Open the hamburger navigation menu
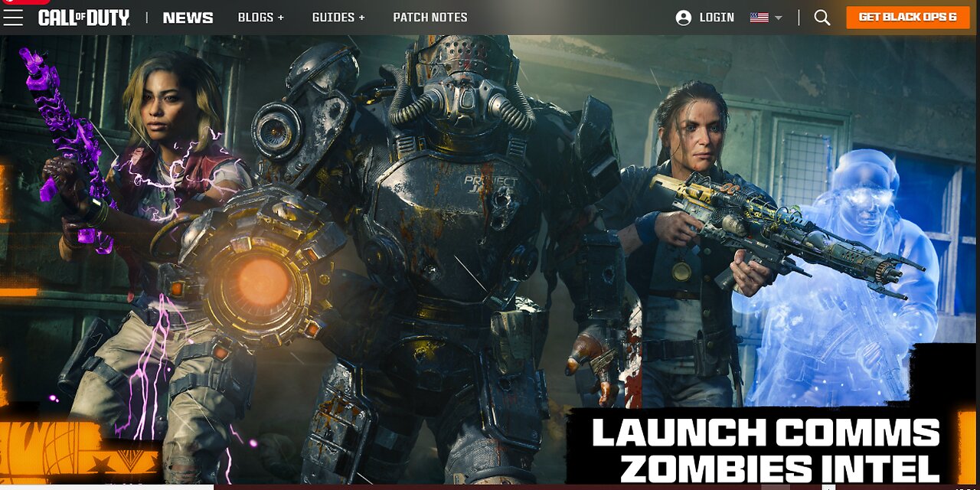The height and width of the screenshot is (490, 980). tap(13, 18)
